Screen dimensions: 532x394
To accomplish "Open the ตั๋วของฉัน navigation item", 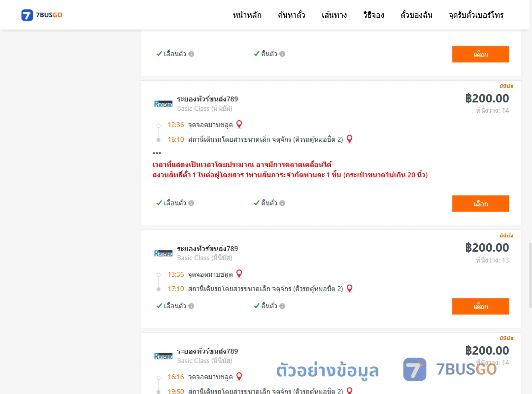I will point(416,15).
